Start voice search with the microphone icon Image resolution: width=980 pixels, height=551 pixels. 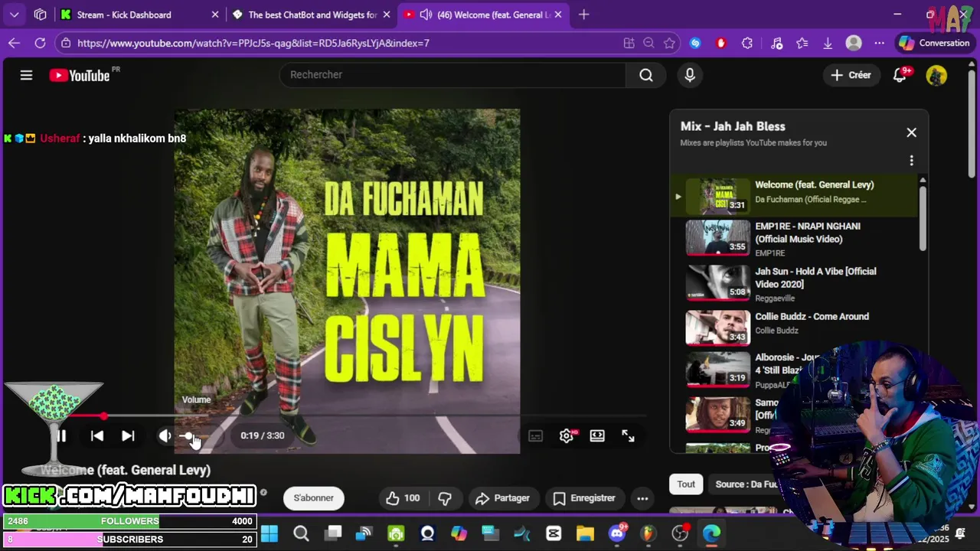(x=690, y=75)
